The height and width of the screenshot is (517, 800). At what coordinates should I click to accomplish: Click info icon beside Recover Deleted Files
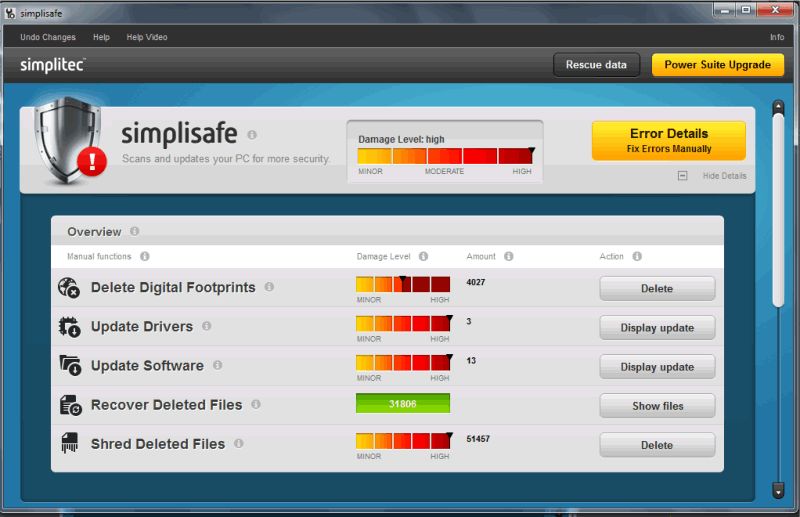[x=256, y=404]
